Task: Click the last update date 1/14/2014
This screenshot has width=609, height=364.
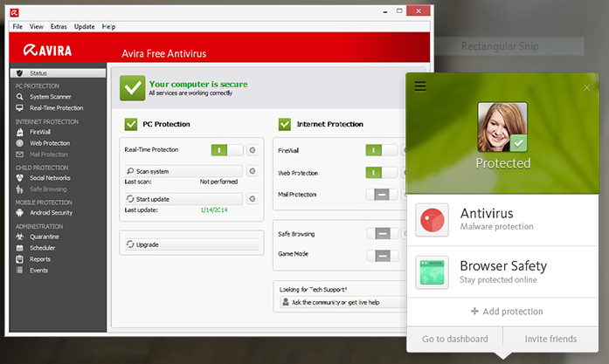Action: click(x=214, y=210)
